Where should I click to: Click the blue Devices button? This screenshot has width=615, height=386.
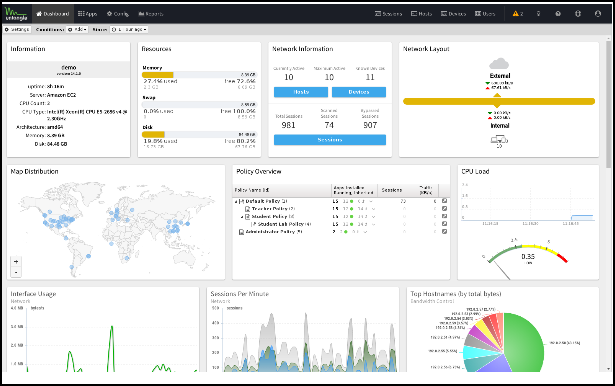pos(359,92)
